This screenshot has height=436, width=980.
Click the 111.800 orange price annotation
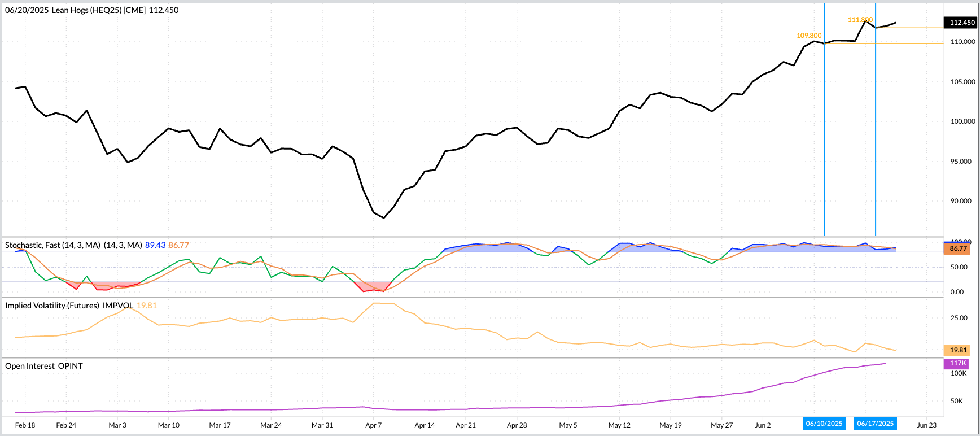[860, 20]
